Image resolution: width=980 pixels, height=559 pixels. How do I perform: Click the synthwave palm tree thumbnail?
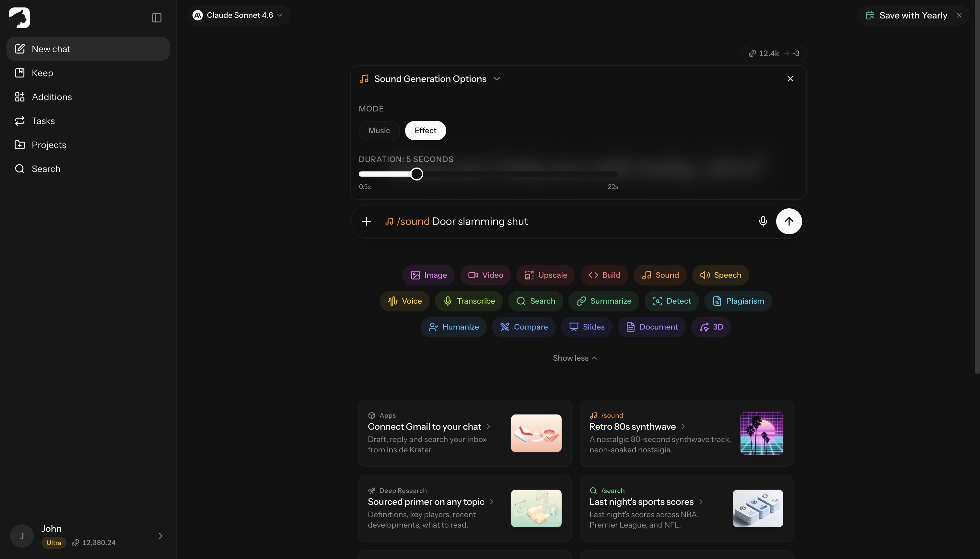point(761,433)
